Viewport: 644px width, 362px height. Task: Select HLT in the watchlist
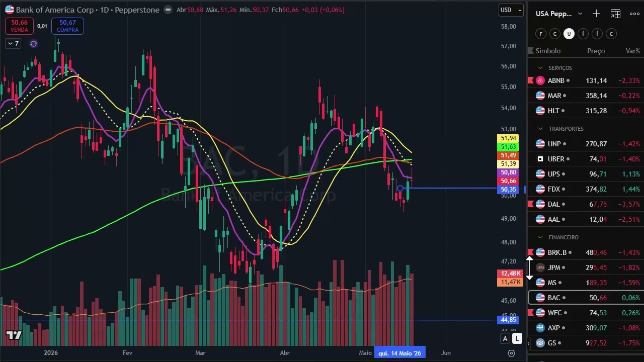pos(586,111)
